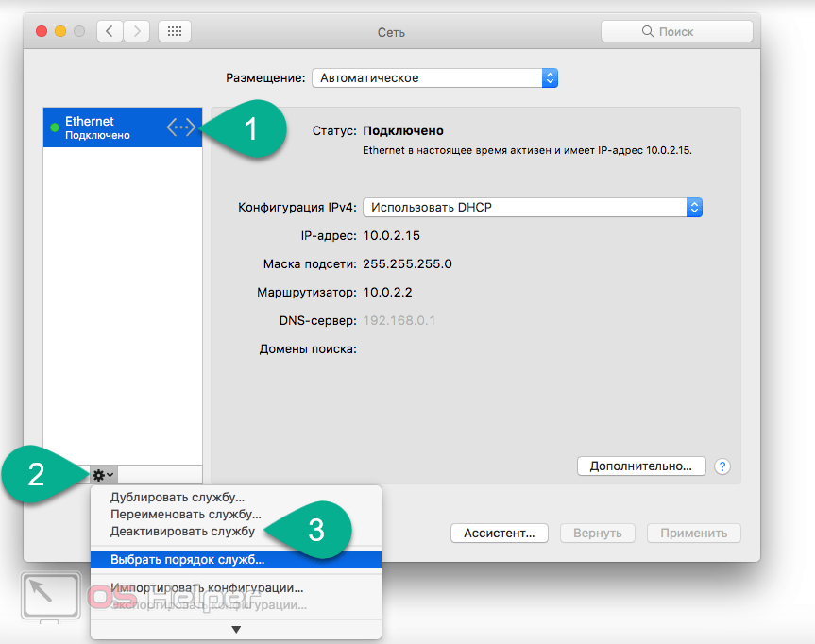Go back with the left arrow button
This screenshot has height=644, width=815.
tap(110, 31)
